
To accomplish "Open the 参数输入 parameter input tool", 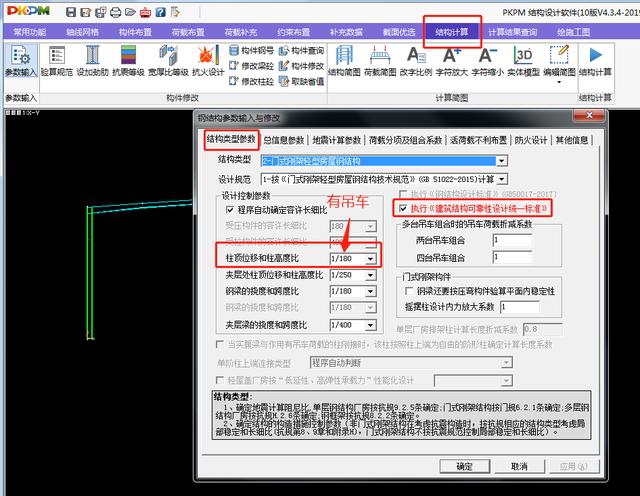I will tap(21, 61).
